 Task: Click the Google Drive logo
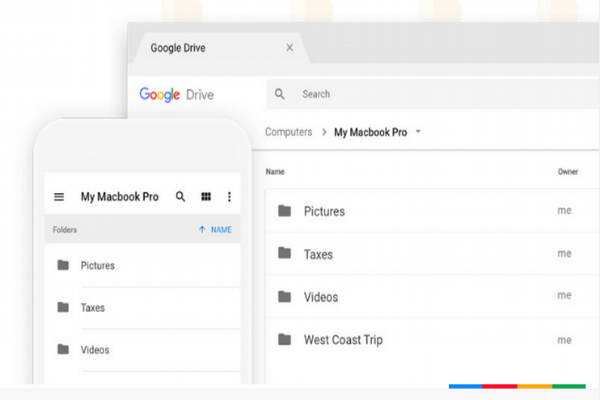coord(176,95)
